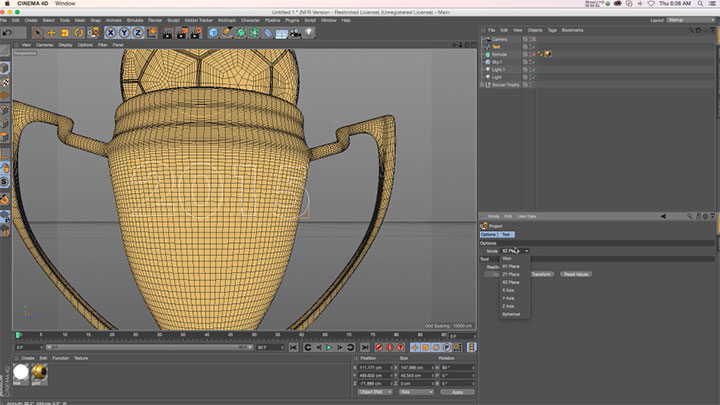Open the Mode dropdown combo box
Screen dimensions: 720x405
click(515, 251)
